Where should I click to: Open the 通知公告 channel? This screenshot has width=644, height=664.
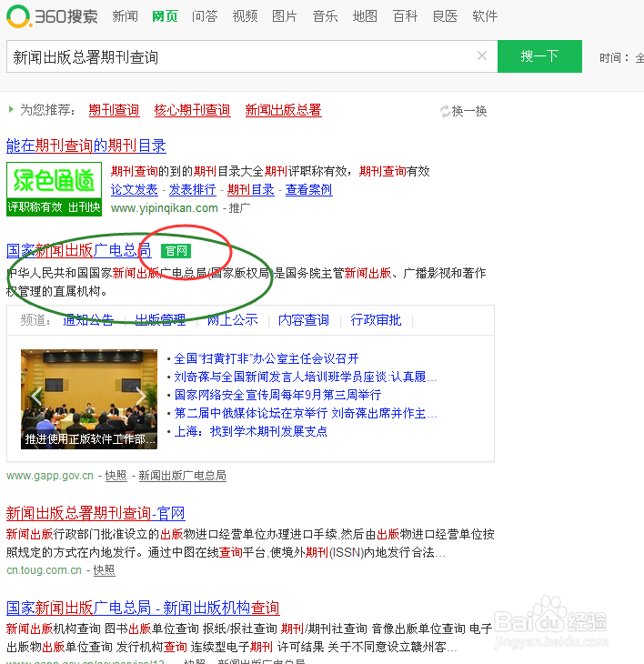click(x=88, y=319)
